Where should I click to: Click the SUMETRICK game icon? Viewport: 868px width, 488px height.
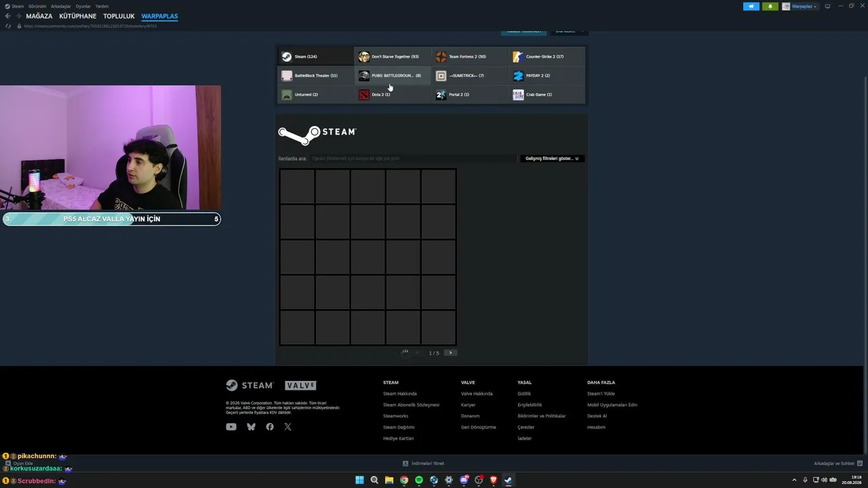[x=441, y=75]
